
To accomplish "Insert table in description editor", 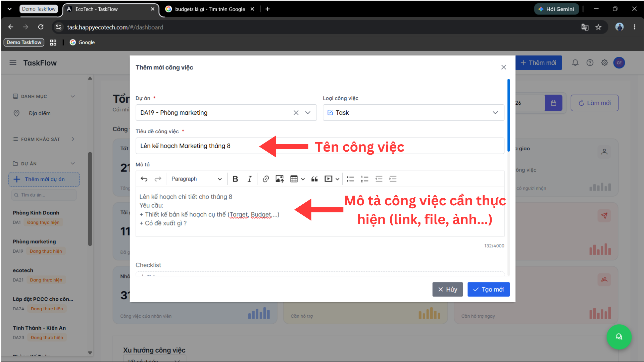I will (x=294, y=179).
